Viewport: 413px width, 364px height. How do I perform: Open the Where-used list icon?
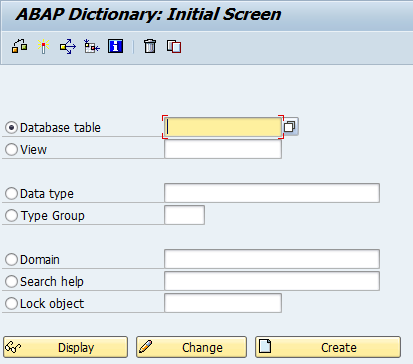point(68,46)
